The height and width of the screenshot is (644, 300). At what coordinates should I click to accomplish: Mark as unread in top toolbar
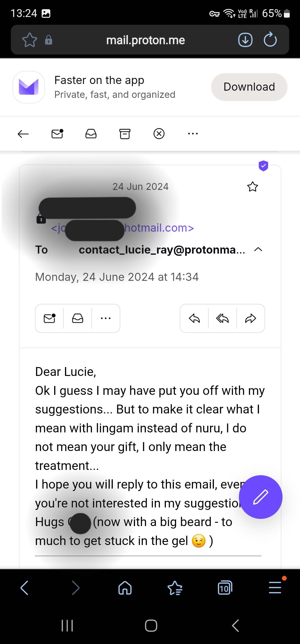tap(57, 134)
